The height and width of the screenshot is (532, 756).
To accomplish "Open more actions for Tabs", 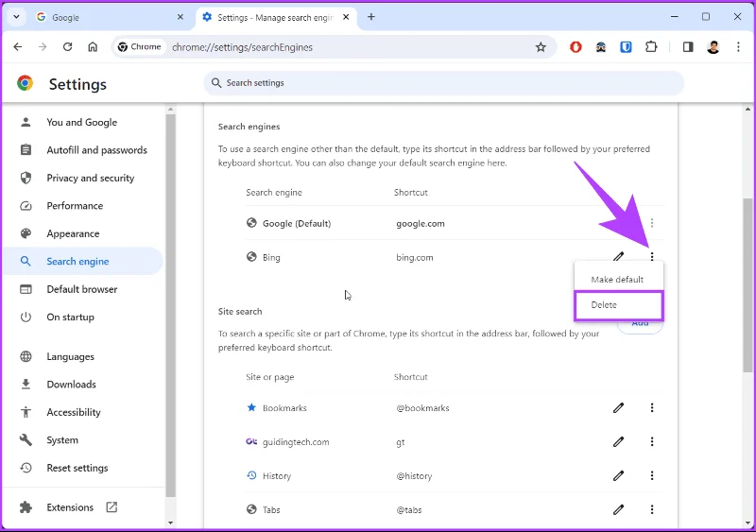I will click(652, 510).
